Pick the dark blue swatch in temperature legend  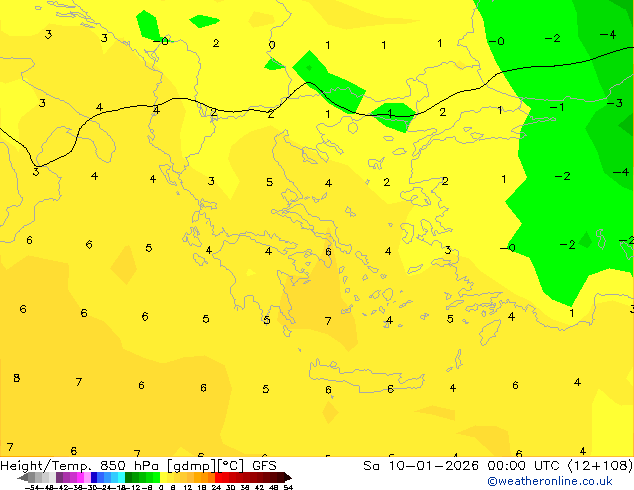click(94, 477)
